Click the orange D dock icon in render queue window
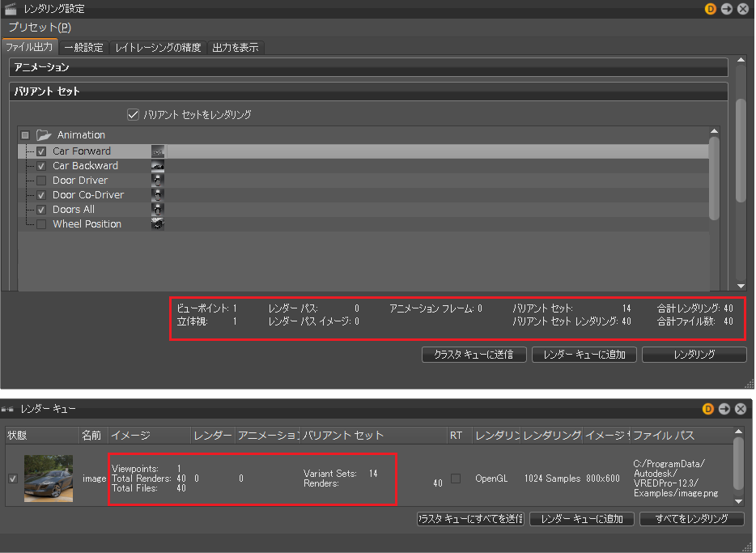The image size is (756, 553). tap(707, 409)
